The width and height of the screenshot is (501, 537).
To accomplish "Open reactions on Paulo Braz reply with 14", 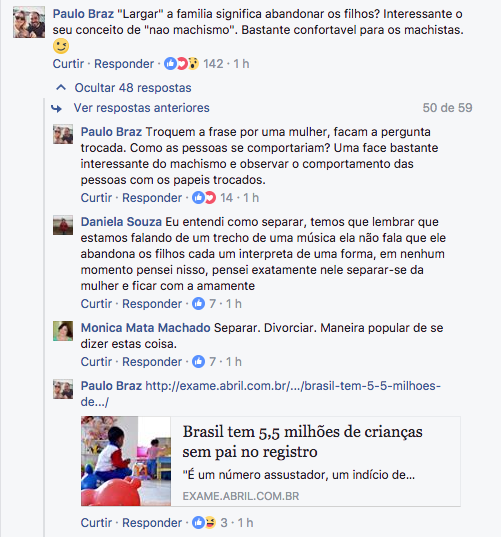I will click(x=204, y=198).
